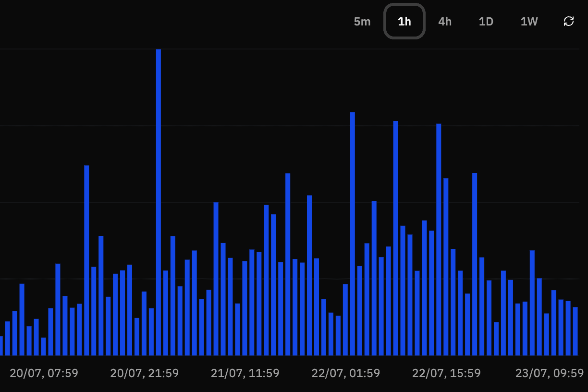Click the 22/07, 15:59 axis label
This screenshot has width=588, height=392.
point(446,373)
